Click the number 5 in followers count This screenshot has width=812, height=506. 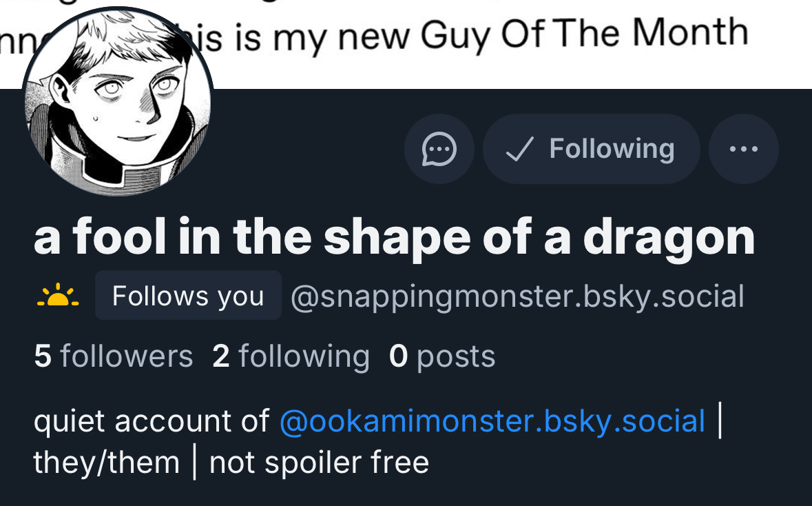click(x=42, y=356)
